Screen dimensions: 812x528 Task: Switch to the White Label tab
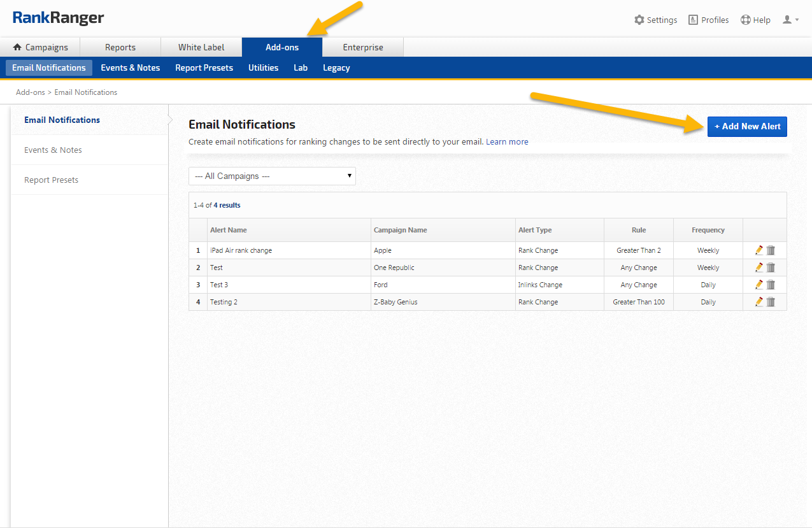point(201,47)
